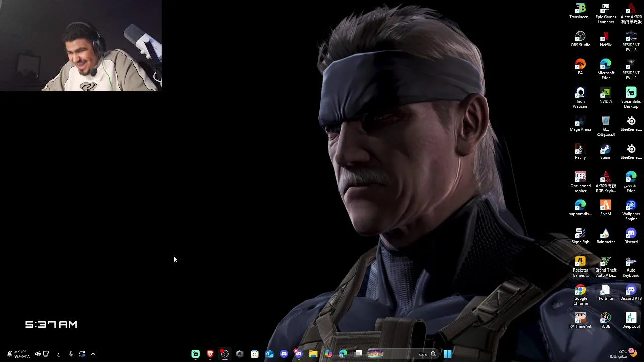Image resolution: width=644 pixels, height=362 pixels.
Task: Select the RV There Yet game icon
Action: point(580,321)
